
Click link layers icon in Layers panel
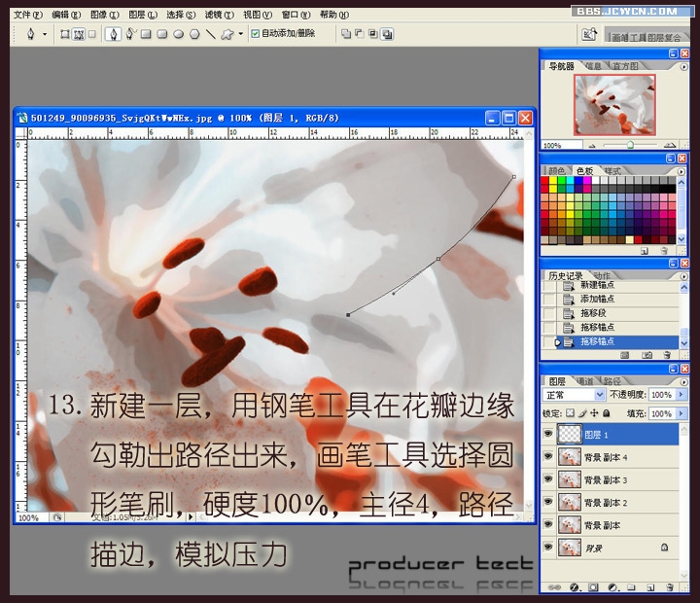(554, 586)
